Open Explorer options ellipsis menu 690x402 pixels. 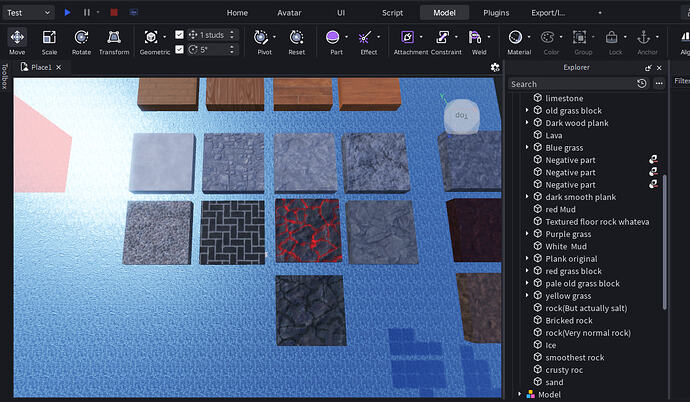coord(659,84)
